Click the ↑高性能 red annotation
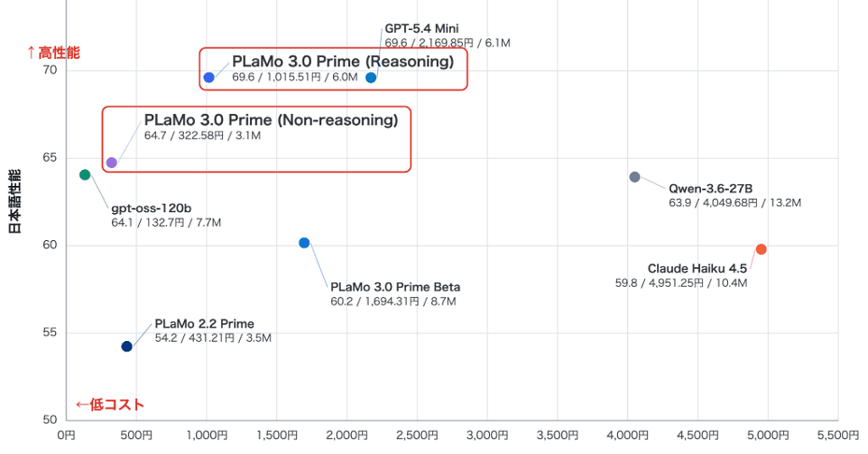The width and height of the screenshot is (868, 454). 53,52
